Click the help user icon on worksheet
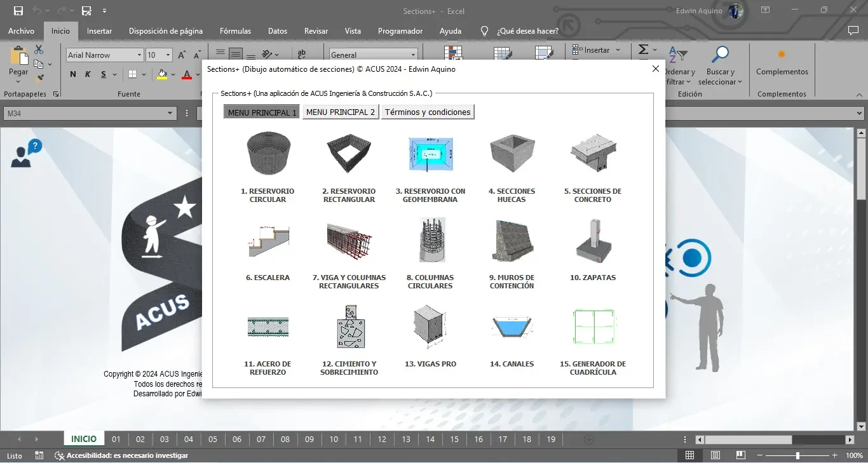The height and width of the screenshot is (463, 868). pos(26,153)
